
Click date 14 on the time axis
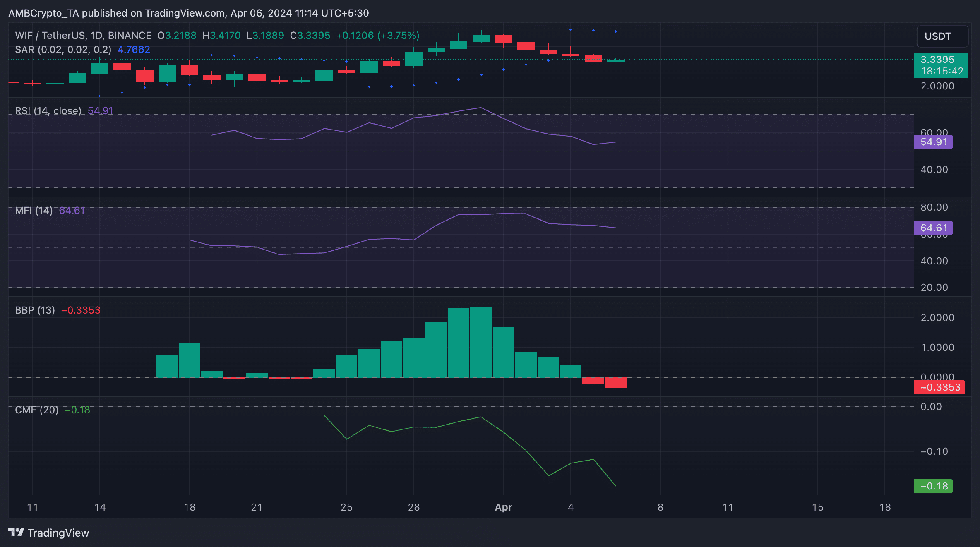point(100,507)
